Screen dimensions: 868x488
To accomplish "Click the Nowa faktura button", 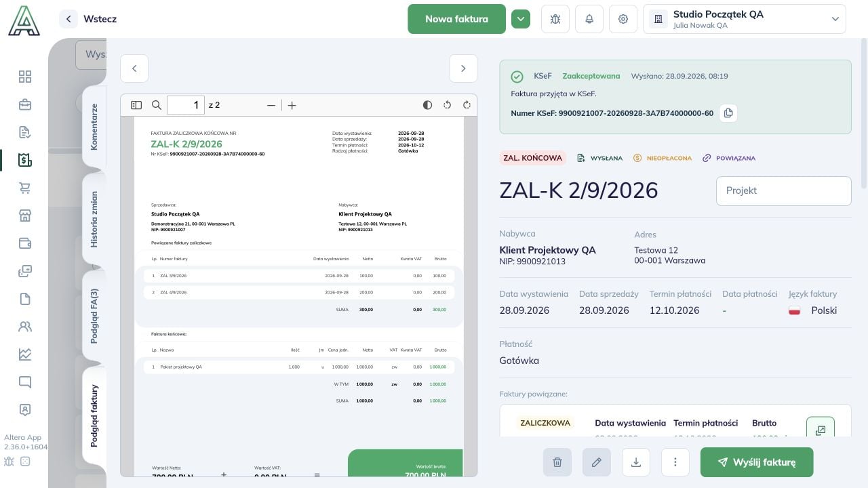I will [457, 19].
